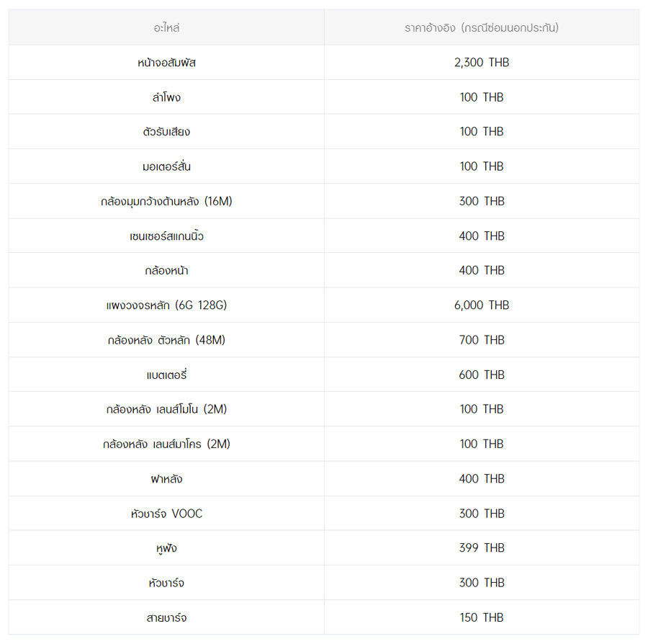The image size is (648, 644).
Task: Select the มอเตอร์สั่น row label
Action: 166,166
